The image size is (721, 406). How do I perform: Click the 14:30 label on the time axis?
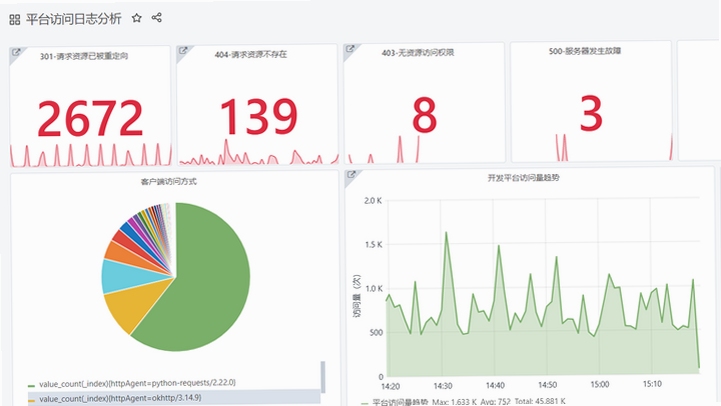[442, 385]
